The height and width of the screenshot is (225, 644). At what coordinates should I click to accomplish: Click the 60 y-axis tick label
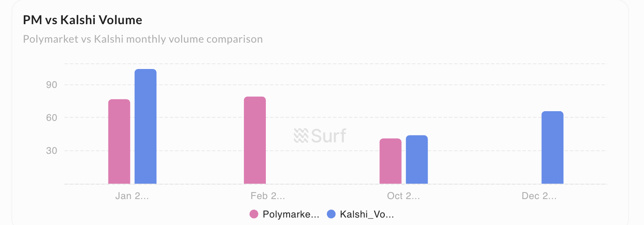point(52,118)
